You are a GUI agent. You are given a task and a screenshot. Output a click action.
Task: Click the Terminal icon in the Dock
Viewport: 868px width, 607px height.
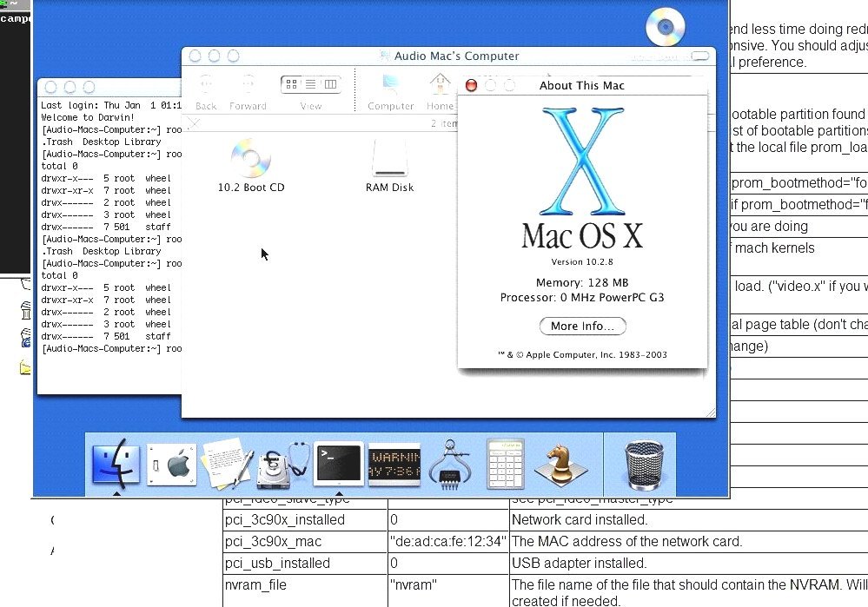(x=339, y=464)
